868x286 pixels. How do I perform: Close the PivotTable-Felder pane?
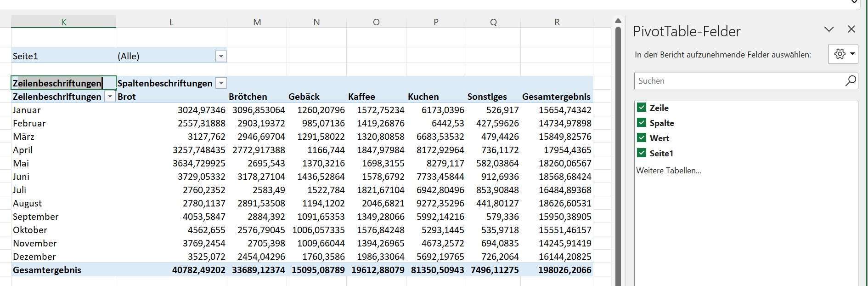click(851, 29)
